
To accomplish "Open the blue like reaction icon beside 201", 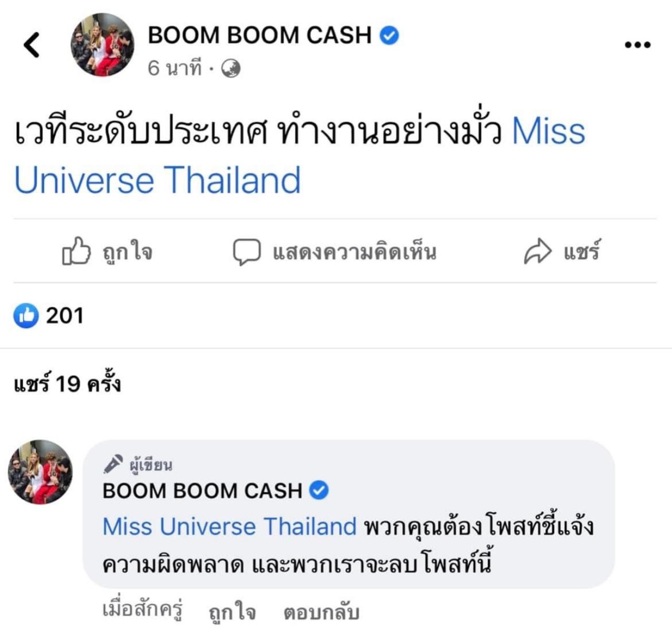I will pyautogui.click(x=26, y=316).
